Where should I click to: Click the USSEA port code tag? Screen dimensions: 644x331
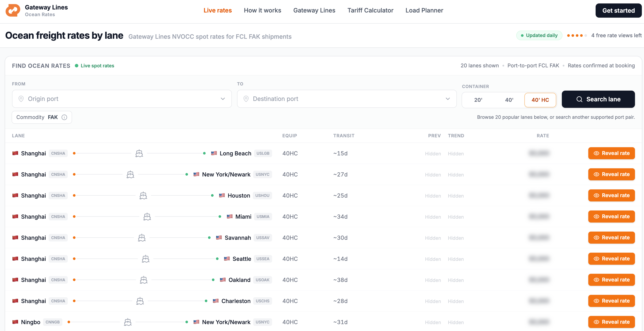(263, 259)
